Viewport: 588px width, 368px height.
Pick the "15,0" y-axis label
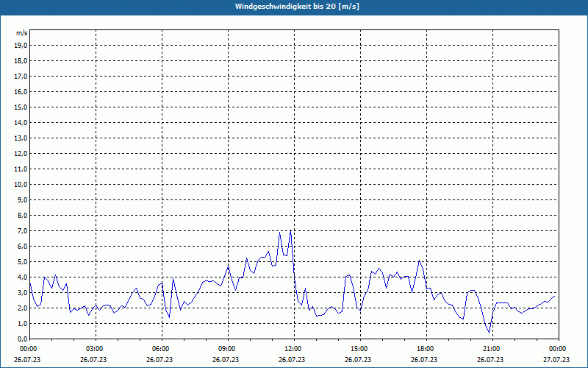21,107
